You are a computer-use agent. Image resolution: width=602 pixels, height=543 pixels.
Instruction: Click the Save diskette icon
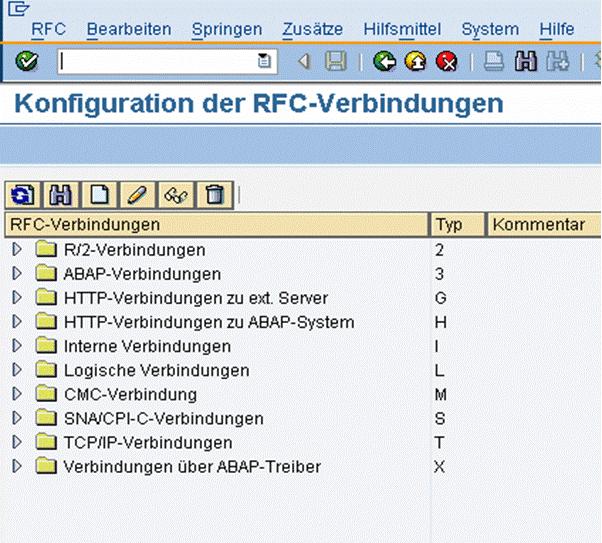click(x=336, y=61)
